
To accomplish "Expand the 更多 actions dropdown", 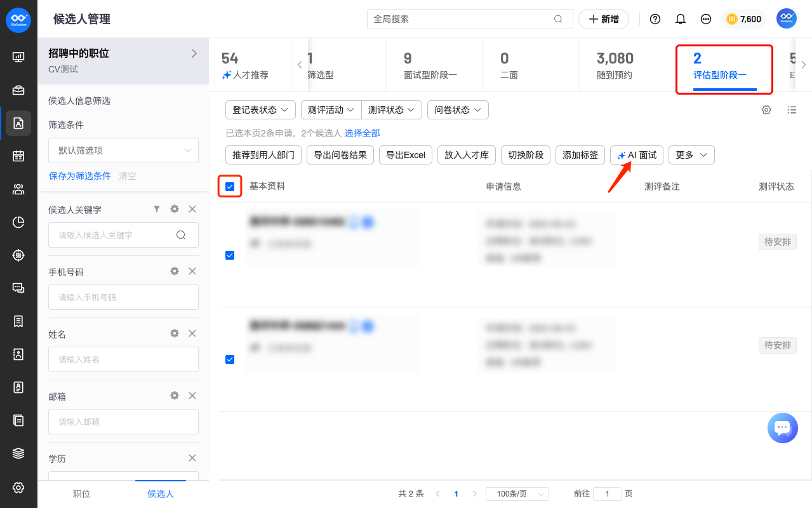I will click(691, 155).
